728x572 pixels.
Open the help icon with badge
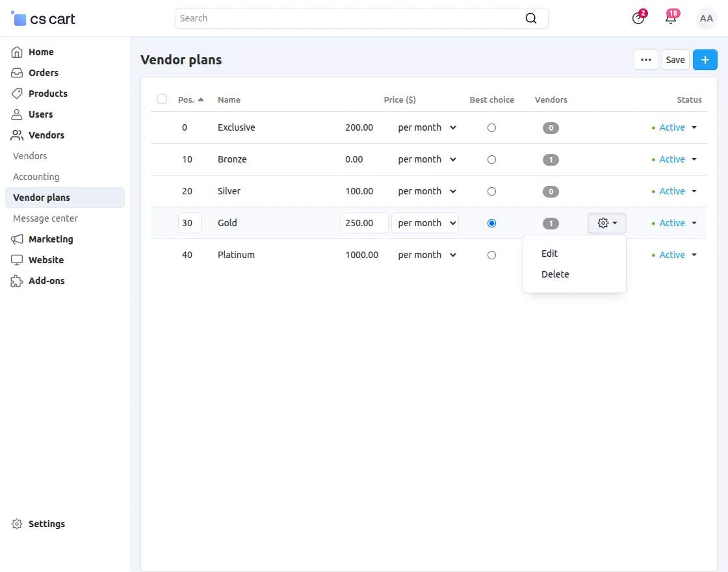pyautogui.click(x=638, y=18)
